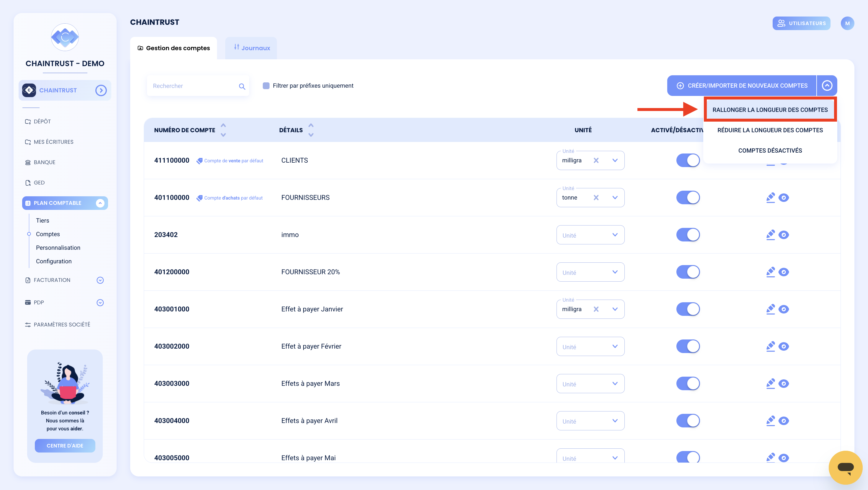Viewport: 868px width, 490px height.
Task: Clear the milligra unit for 403001000
Action: 596,309
